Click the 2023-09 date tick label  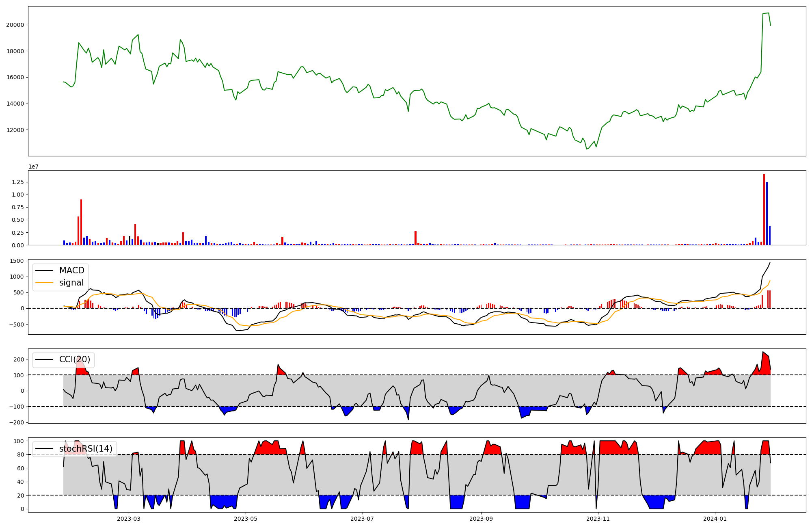[481, 519]
